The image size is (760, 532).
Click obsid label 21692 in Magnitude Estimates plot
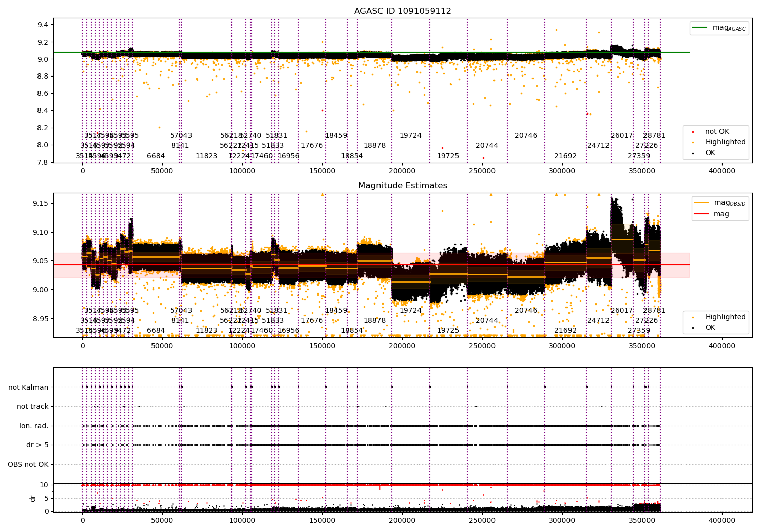pyautogui.click(x=565, y=330)
